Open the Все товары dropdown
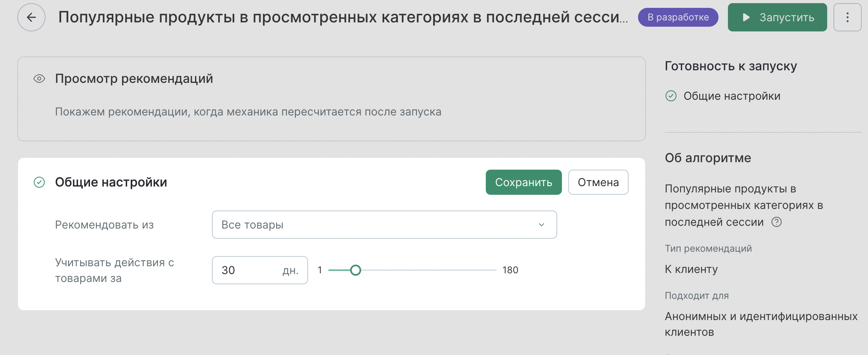 [x=384, y=225]
